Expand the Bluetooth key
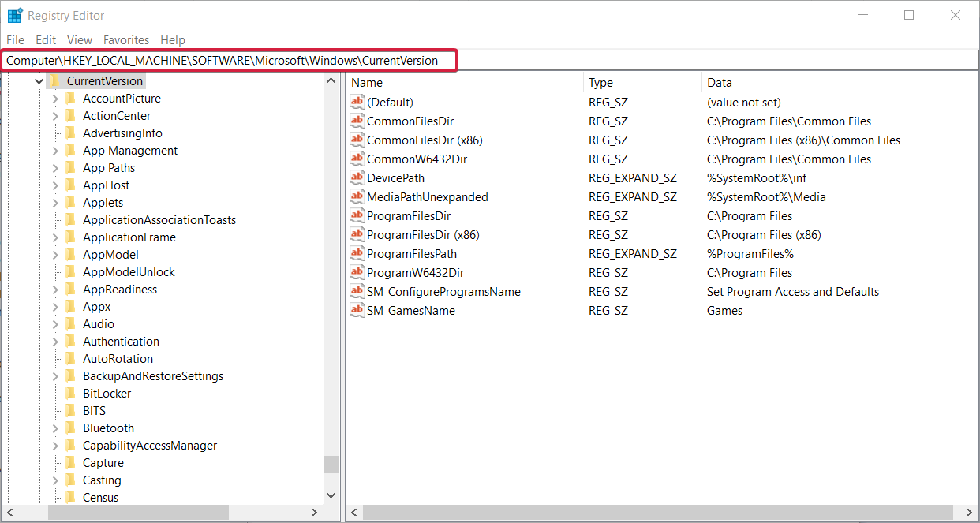Screen dimensions: 980x523 point(55,428)
